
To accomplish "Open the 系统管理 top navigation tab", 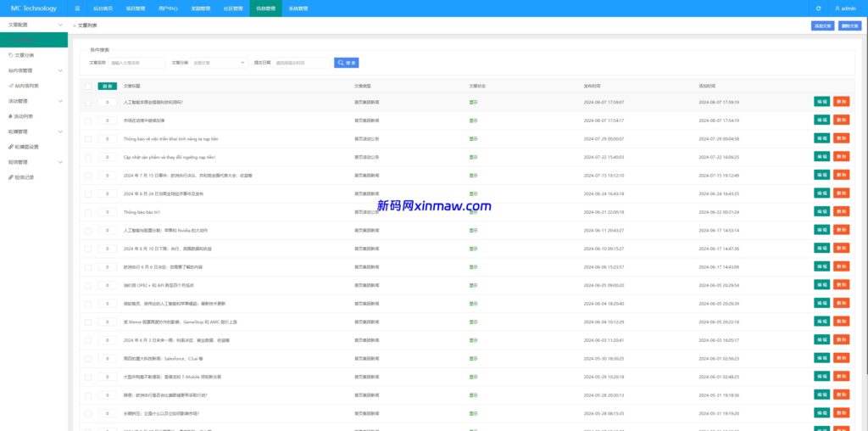I will point(298,8).
